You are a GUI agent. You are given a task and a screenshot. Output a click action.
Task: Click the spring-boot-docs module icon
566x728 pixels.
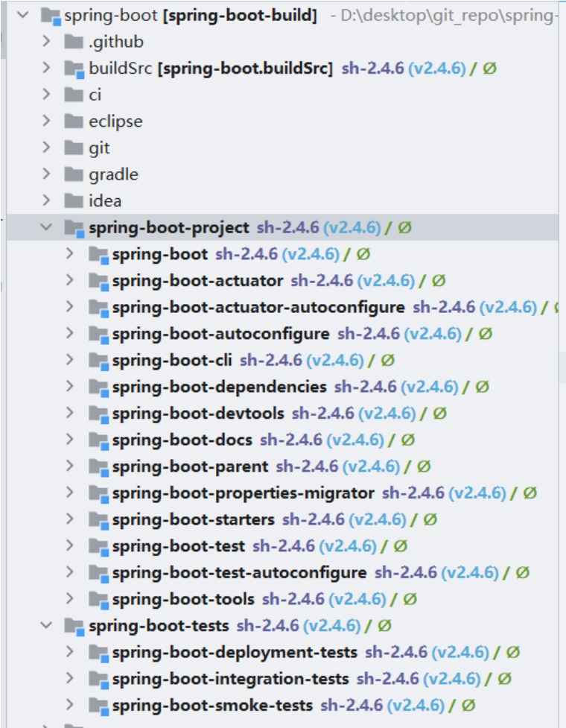point(98,440)
